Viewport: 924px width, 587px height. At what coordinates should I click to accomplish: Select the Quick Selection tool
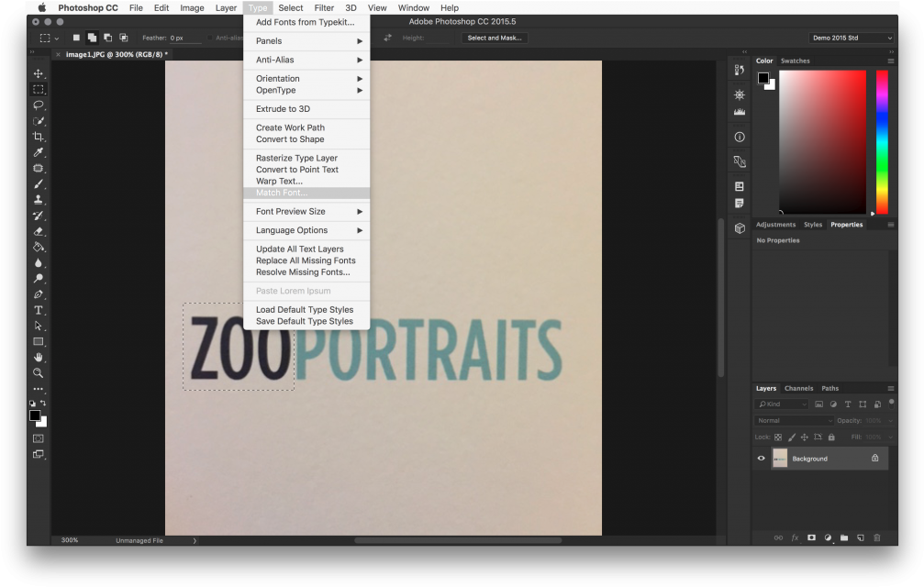[39, 121]
